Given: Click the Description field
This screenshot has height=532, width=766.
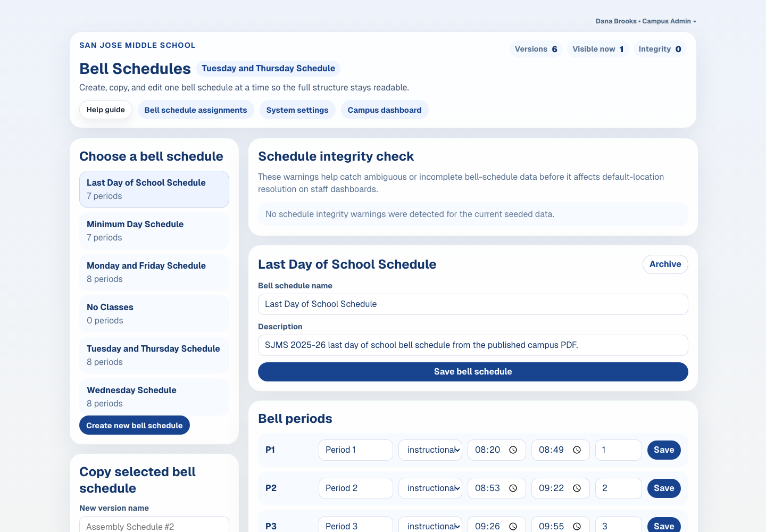Looking at the screenshot, I should point(473,345).
